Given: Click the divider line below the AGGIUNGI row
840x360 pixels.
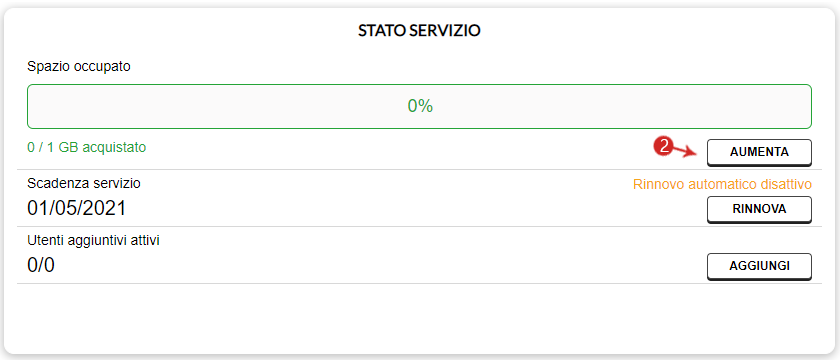Looking at the screenshot, I should 419,283.
